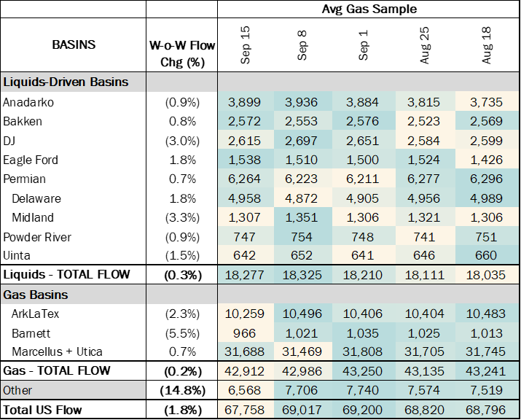
Task: Select the Barnett row label
Action: click(31, 333)
